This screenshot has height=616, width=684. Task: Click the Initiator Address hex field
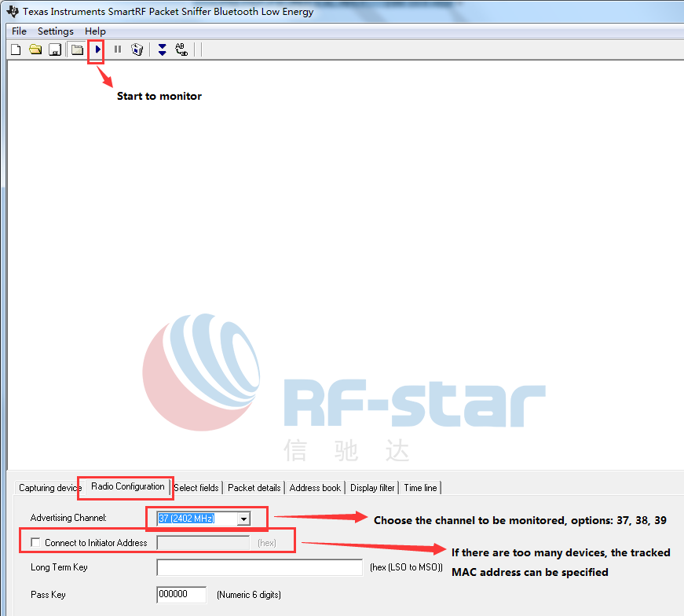pyautogui.click(x=203, y=543)
